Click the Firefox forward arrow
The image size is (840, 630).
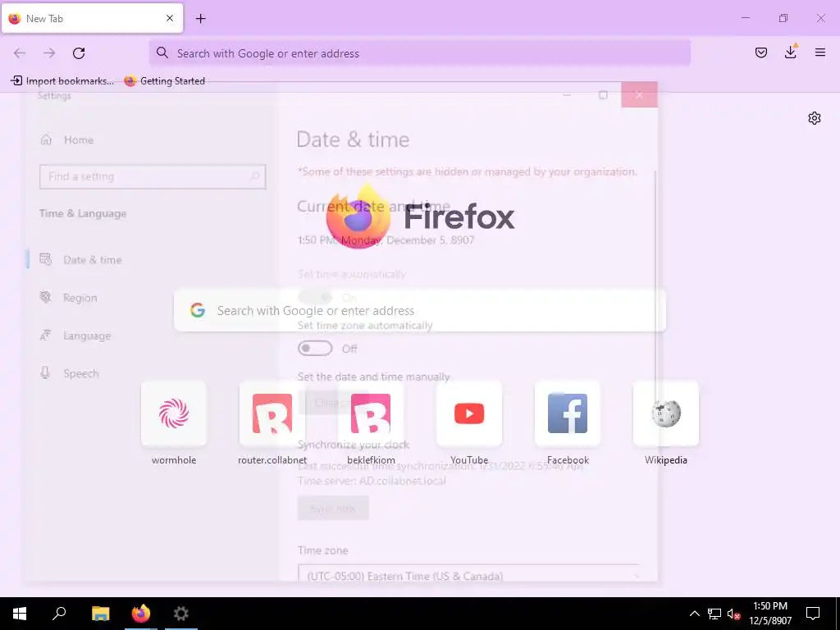49,53
